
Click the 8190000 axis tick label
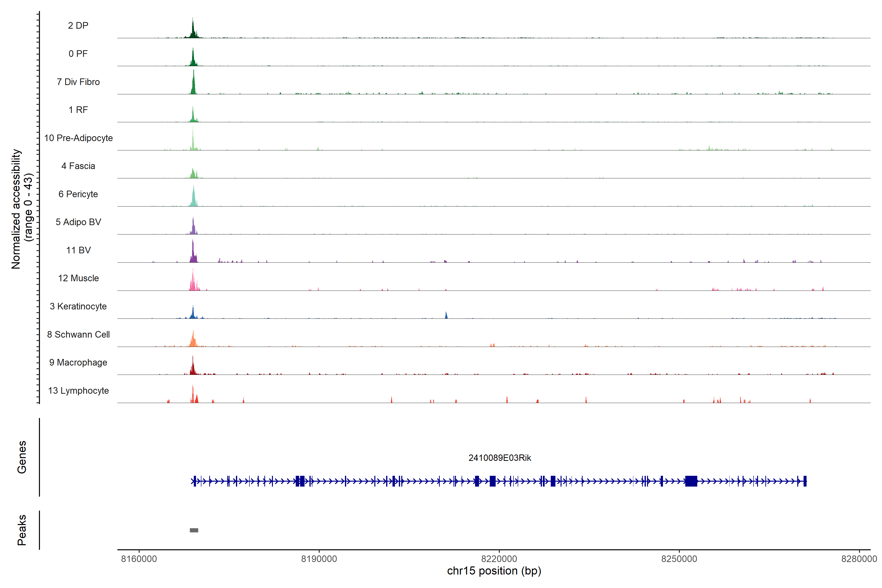point(319,559)
